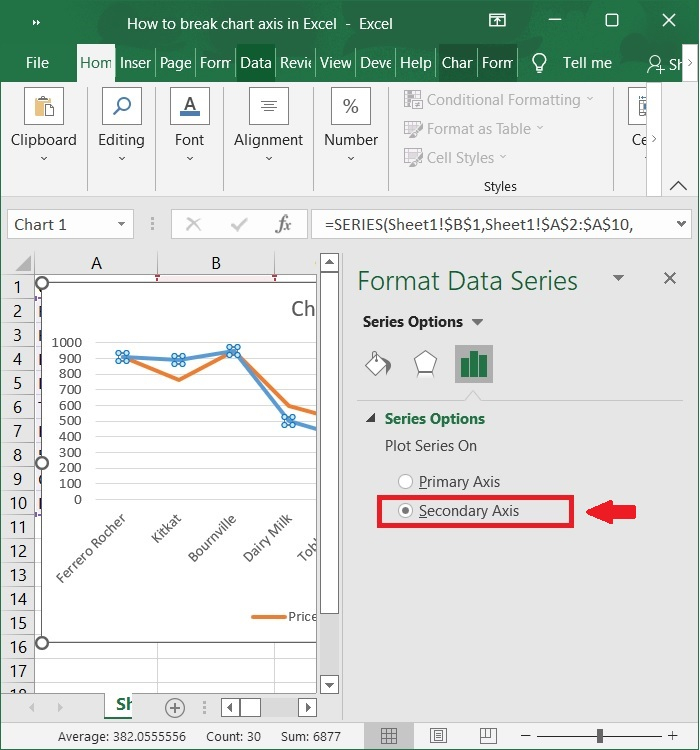Image resolution: width=700 pixels, height=750 pixels.
Task: Switch to the Page Layout tab
Action: click(x=176, y=63)
